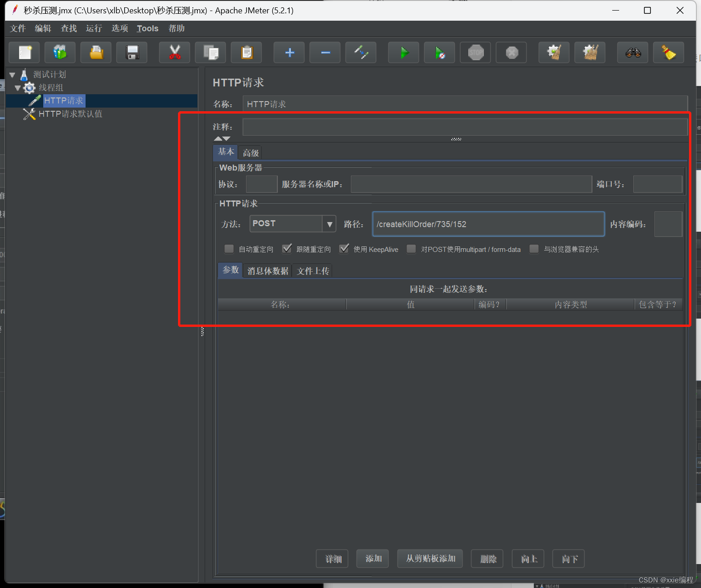This screenshot has width=701, height=588.
Task: Click the 注释 input field
Action: pos(465,127)
